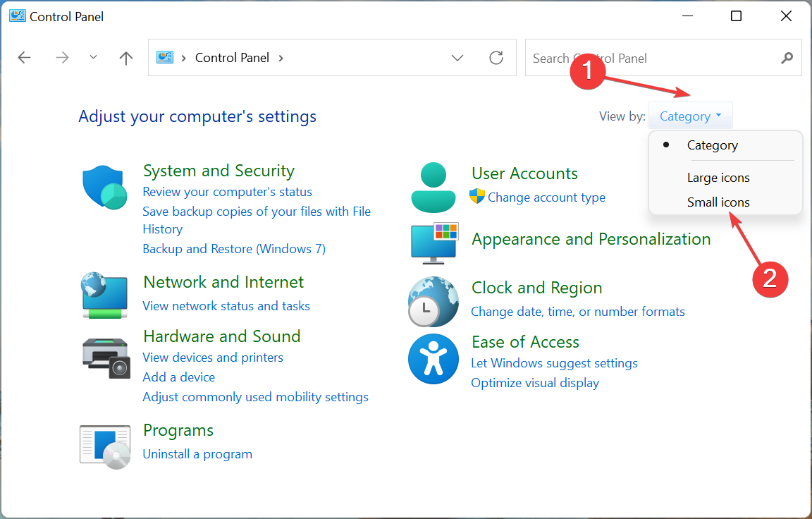Select the Category view option
The image size is (812, 519).
click(x=712, y=145)
